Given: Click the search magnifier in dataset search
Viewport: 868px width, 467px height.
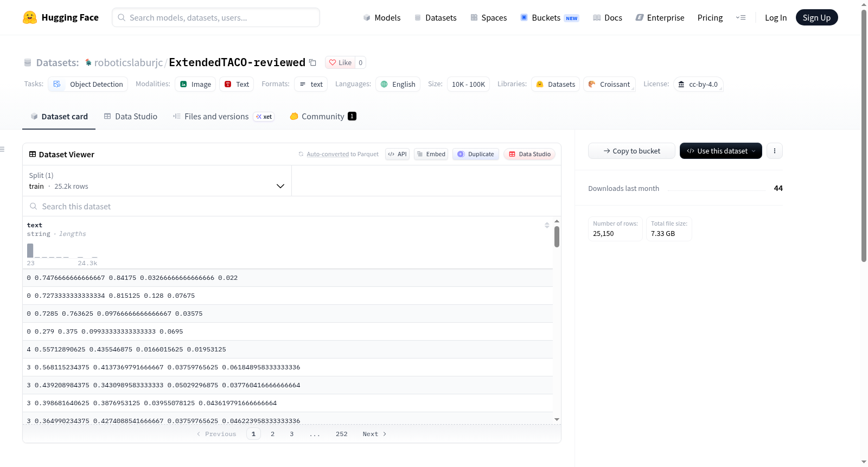Looking at the screenshot, I should [34, 206].
